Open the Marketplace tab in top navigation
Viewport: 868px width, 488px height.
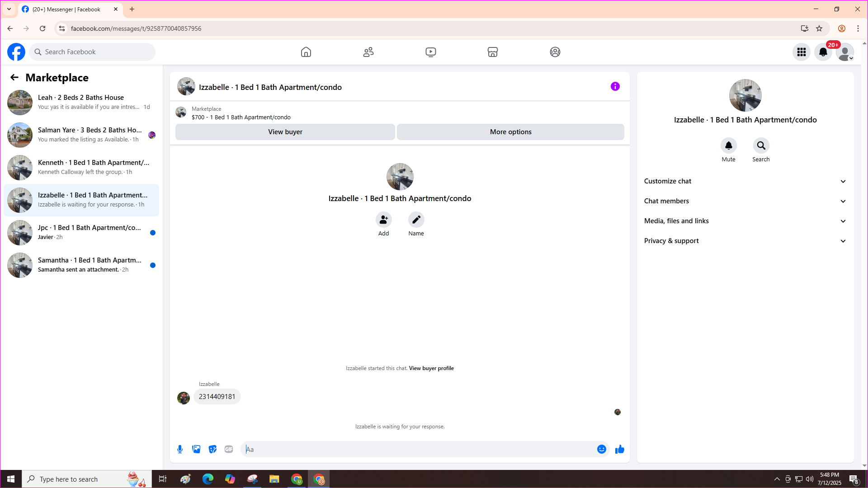click(493, 52)
